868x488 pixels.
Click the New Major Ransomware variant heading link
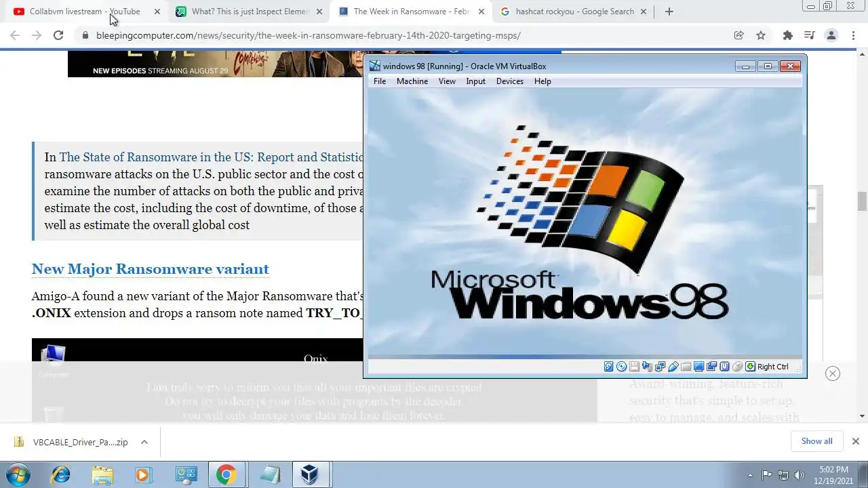[x=150, y=269]
